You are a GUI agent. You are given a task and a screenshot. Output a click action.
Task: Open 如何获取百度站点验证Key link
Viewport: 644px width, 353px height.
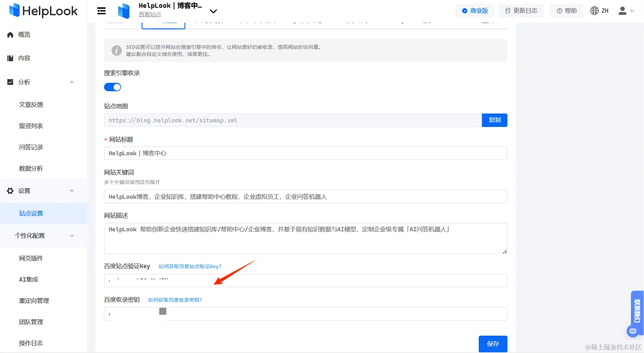tap(190, 266)
